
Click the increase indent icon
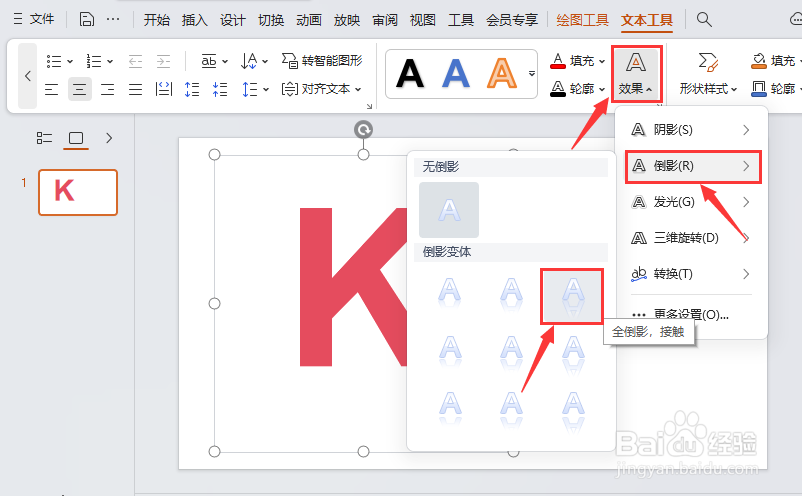163,61
